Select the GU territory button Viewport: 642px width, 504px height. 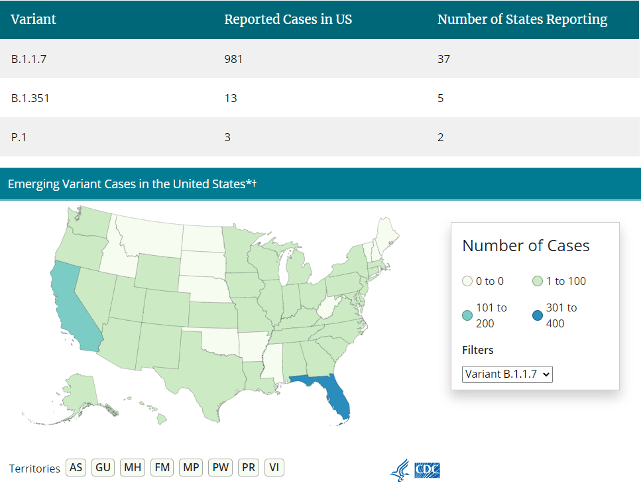tap(103, 468)
